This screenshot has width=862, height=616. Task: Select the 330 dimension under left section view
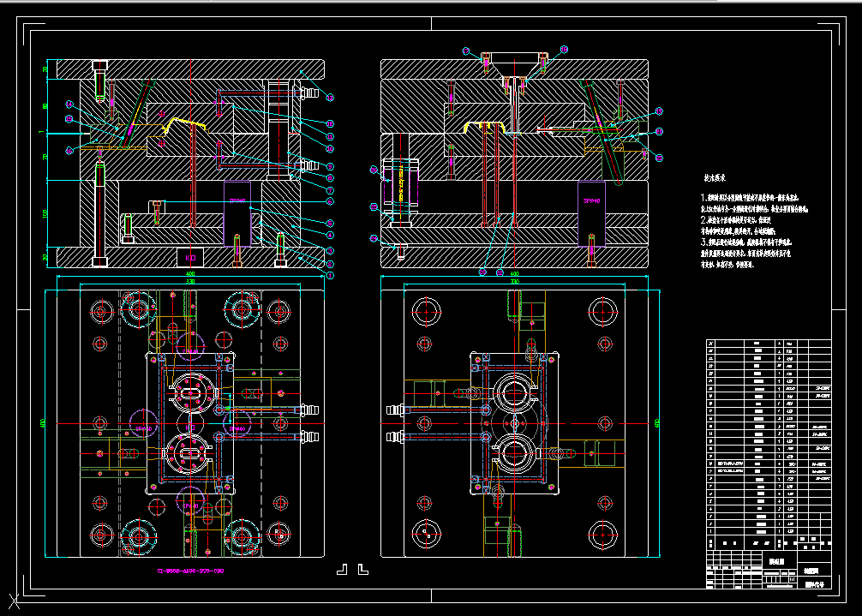coord(190,281)
